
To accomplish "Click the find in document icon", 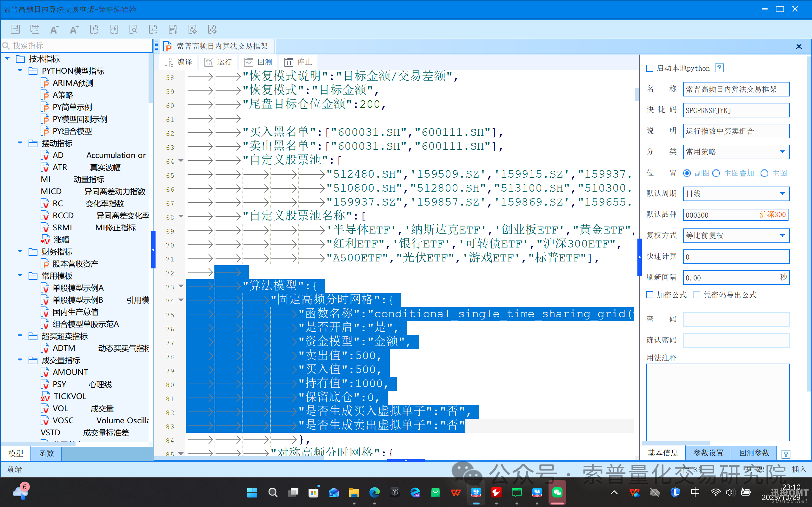I will (x=134, y=29).
